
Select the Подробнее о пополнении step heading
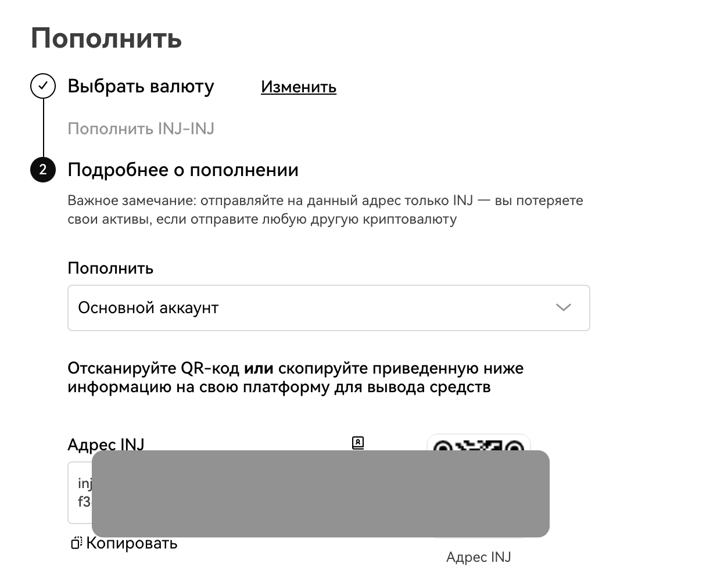(183, 170)
